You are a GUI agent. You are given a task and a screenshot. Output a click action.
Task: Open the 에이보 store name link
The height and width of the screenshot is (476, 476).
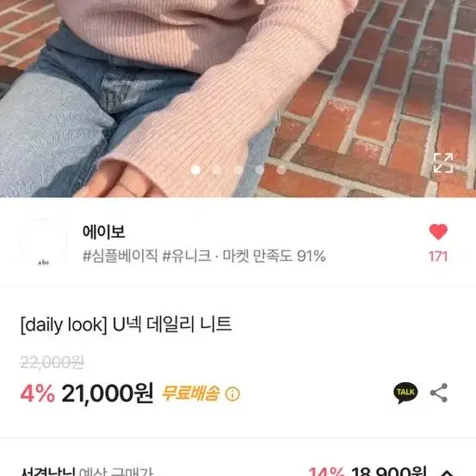pyautogui.click(x=103, y=232)
